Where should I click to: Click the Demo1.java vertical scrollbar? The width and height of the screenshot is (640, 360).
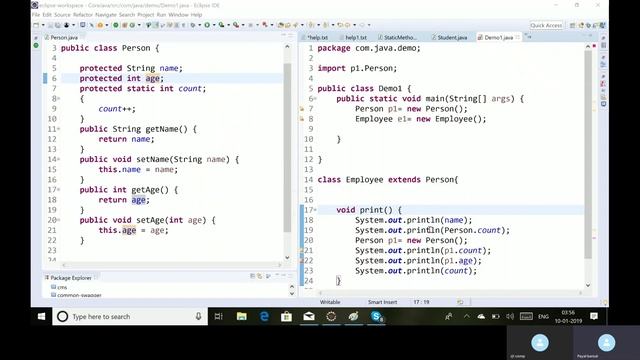(588, 154)
